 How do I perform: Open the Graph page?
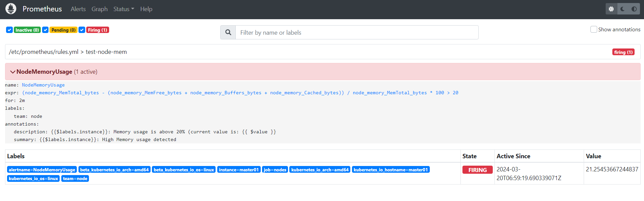click(100, 9)
